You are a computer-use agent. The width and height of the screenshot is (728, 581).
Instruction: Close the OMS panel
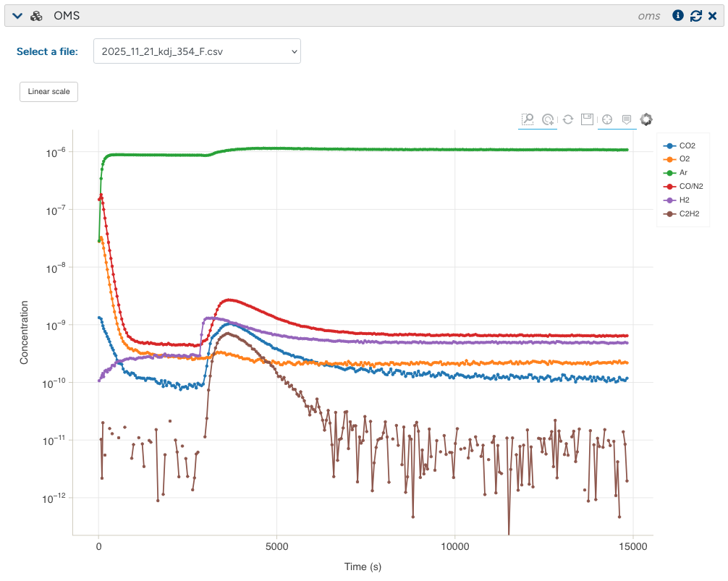click(x=713, y=16)
